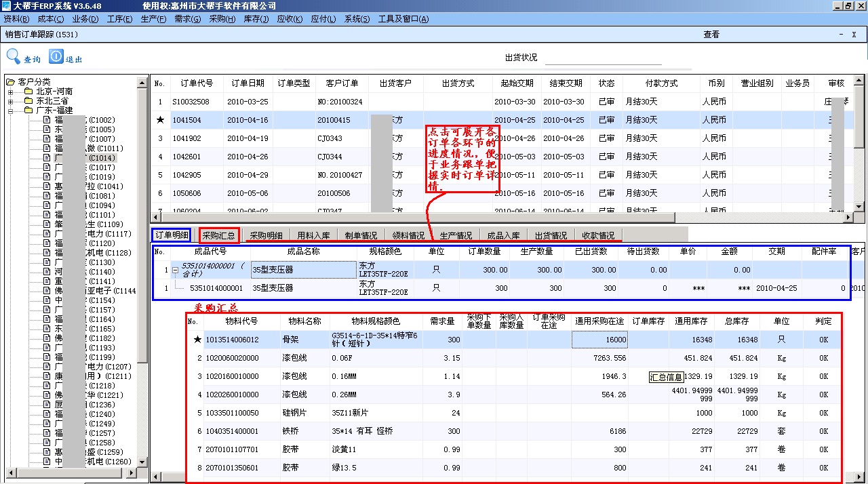Click the 查询 magnifier icon
868x484 pixels.
click(x=14, y=57)
